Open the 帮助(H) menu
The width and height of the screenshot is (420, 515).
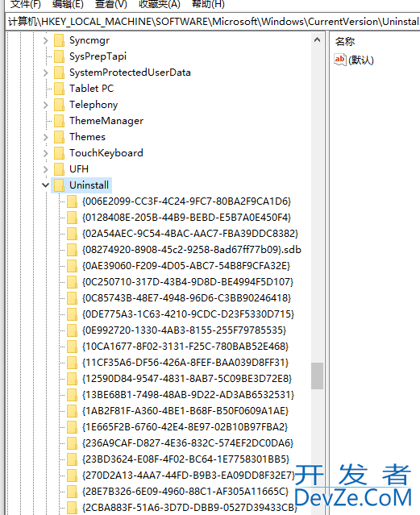click(208, 4)
